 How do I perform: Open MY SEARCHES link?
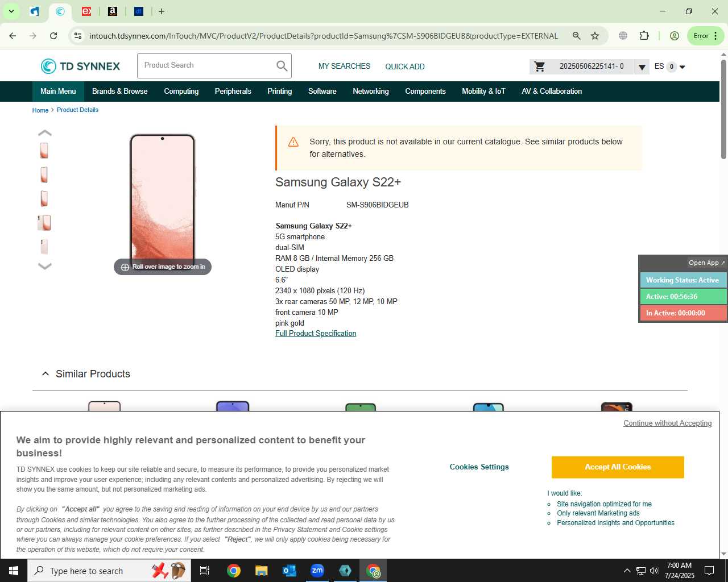pos(344,66)
